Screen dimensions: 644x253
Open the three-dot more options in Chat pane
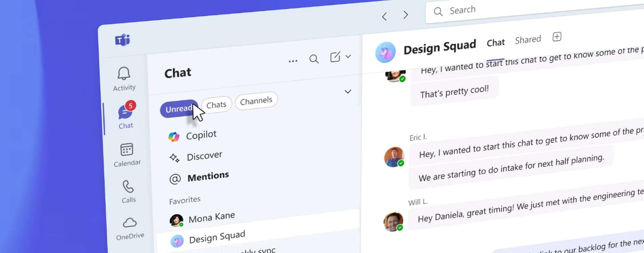click(x=293, y=61)
